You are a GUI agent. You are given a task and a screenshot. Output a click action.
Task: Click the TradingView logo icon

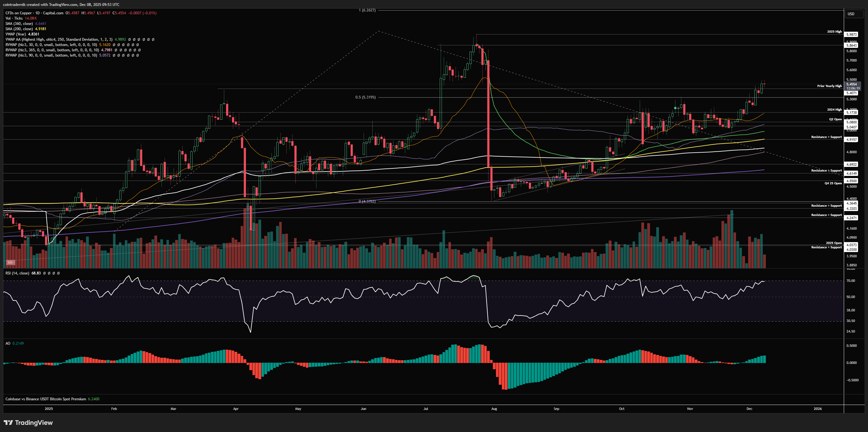[x=8, y=423]
